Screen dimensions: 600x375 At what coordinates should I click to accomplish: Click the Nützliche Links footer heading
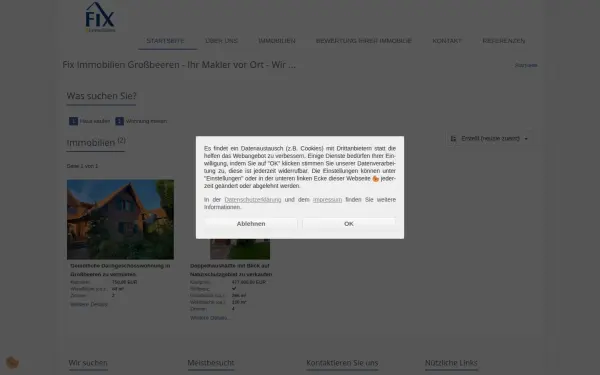click(451, 363)
